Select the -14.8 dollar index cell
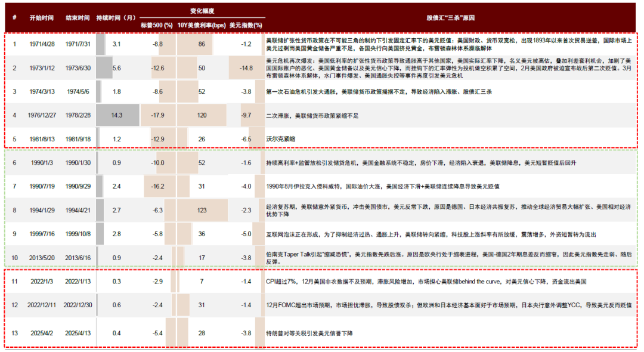 click(246, 68)
